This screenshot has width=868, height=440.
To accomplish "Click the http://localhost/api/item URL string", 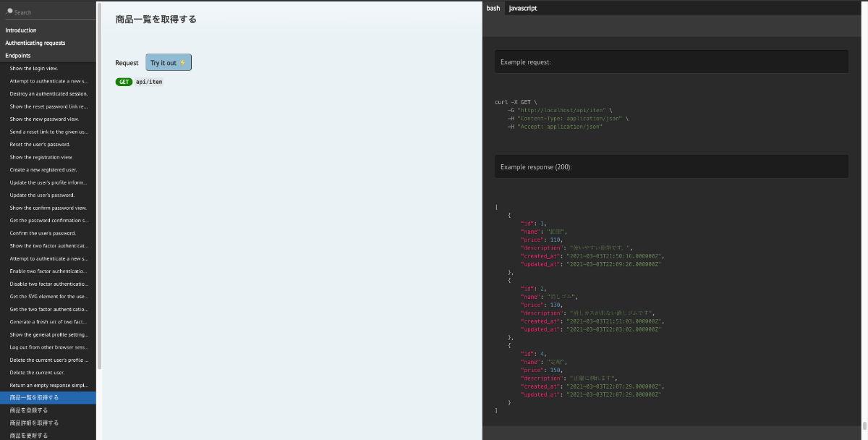I will coord(560,110).
